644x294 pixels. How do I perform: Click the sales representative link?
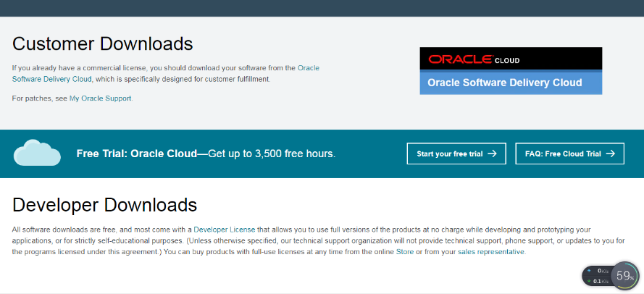click(x=491, y=252)
